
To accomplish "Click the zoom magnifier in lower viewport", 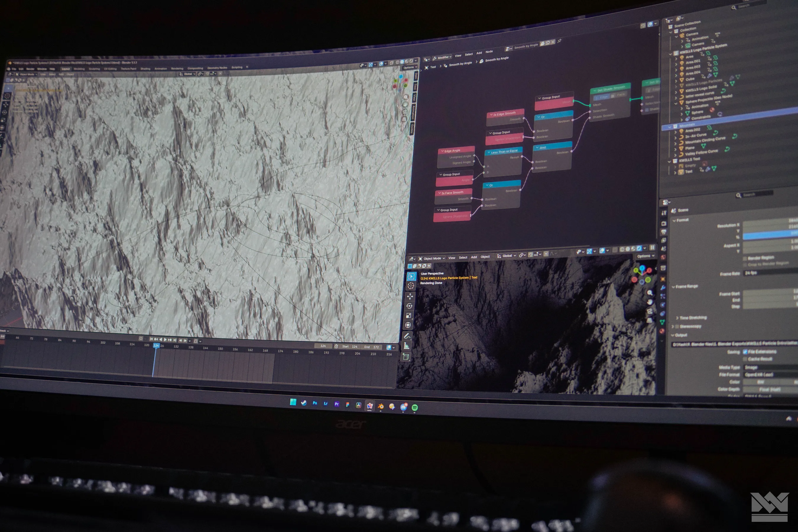I will [x=650, y=293].
